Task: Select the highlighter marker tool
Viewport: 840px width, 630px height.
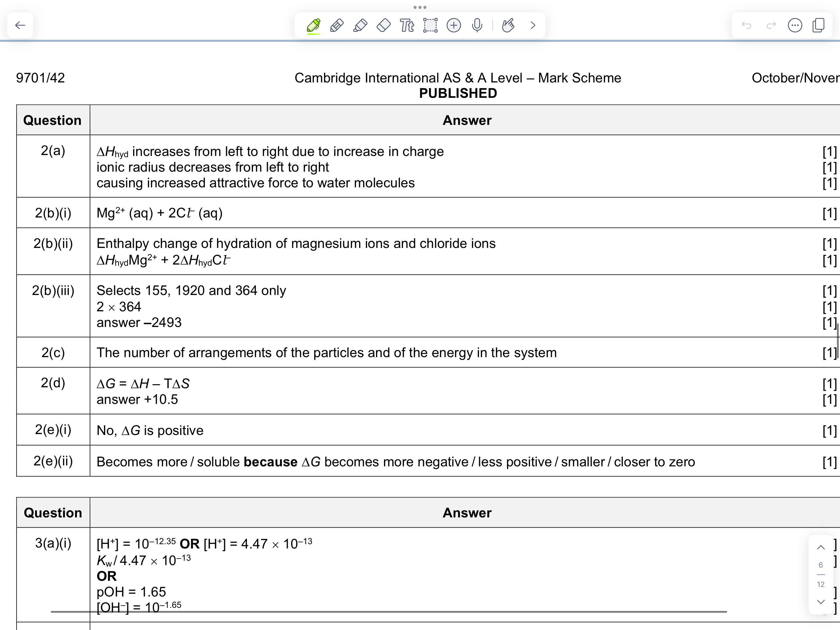Action: click(x=360, y=26)
